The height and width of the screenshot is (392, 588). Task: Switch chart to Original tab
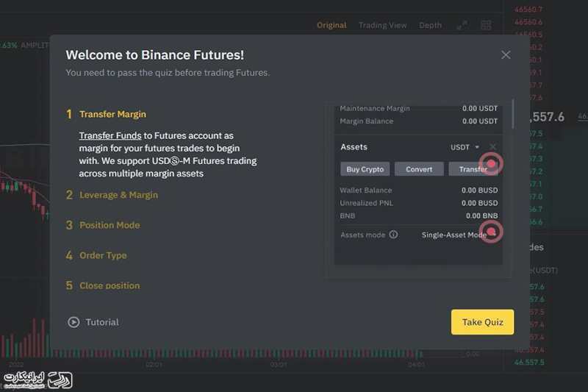coord(331,25)
